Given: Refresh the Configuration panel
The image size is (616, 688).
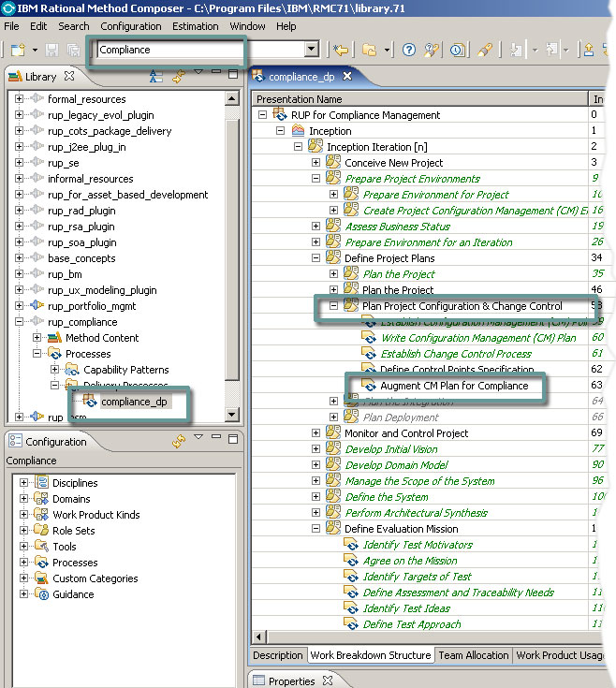Looking at the screenshot, I should (179, 441).
